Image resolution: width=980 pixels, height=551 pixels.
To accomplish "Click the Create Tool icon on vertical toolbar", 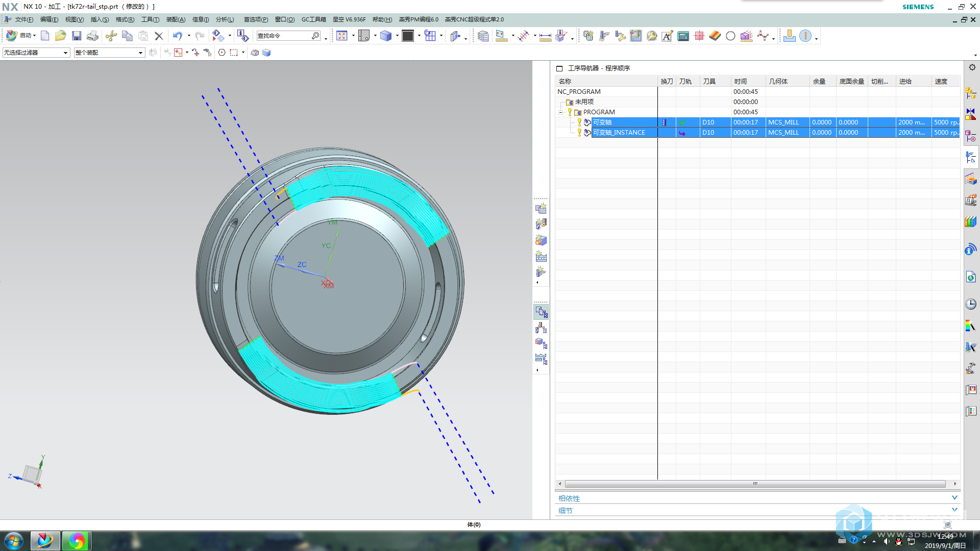I will [541, 224].
